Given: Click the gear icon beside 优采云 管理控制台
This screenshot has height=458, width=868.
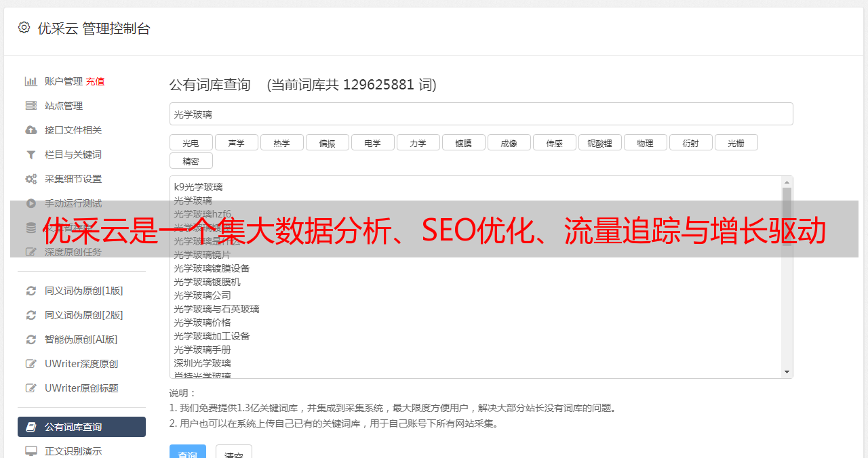Looking at the screenshot, I should tap(24, 28).
